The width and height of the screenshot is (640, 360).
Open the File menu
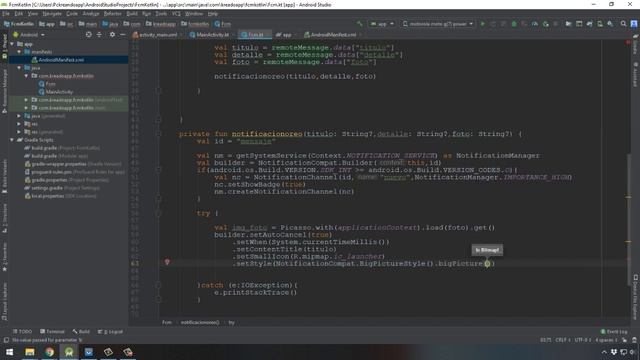pos(6,13)
